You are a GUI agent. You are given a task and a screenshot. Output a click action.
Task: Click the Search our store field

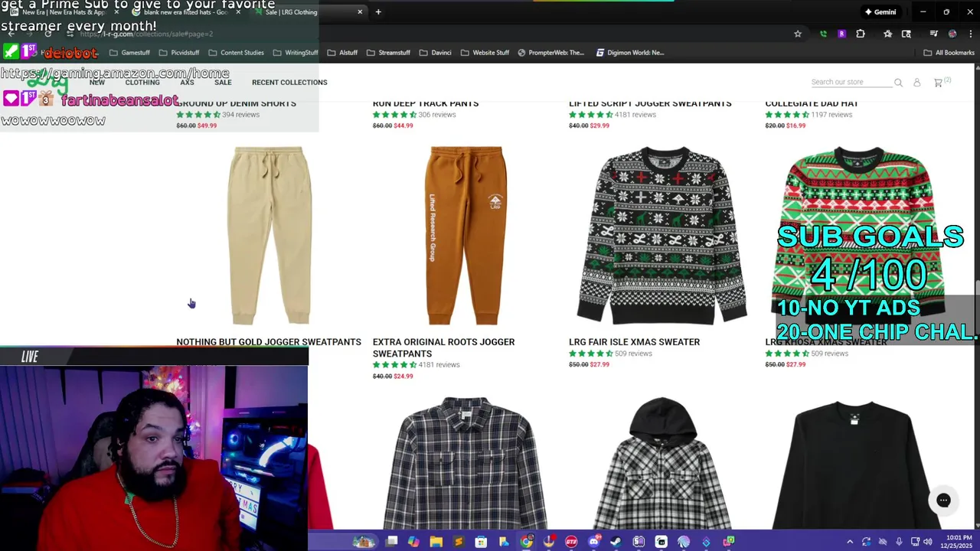tap(851, 82)
